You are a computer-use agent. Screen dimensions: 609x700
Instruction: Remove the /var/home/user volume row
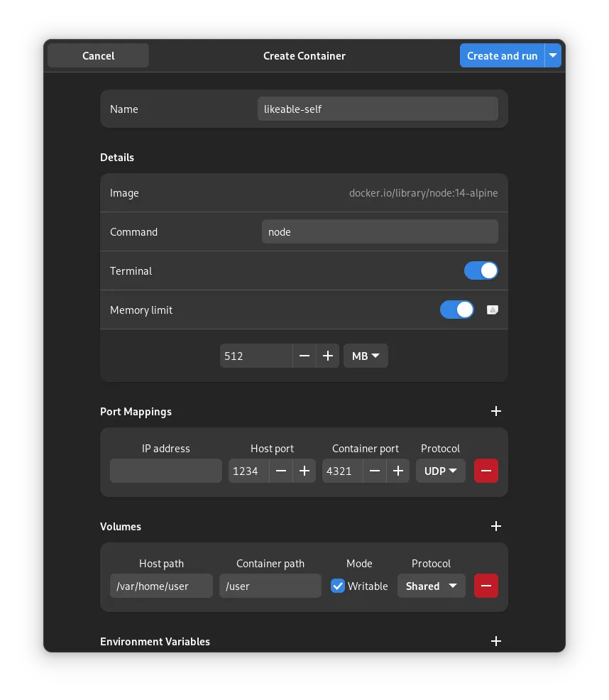tap(486, 586)
